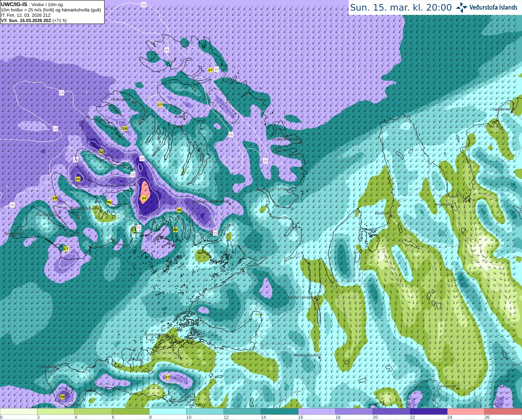Image resolution: width=522 pixels, height=420 pixels.
Task: Click the legend scale number 24
Action: pos(449,417)
